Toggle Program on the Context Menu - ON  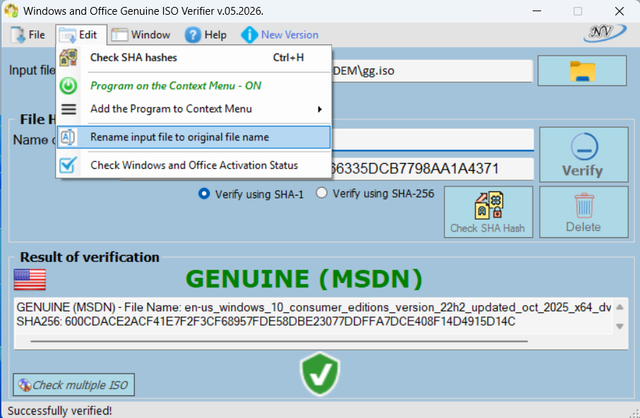pyautogui.click(x=194, y=86)
